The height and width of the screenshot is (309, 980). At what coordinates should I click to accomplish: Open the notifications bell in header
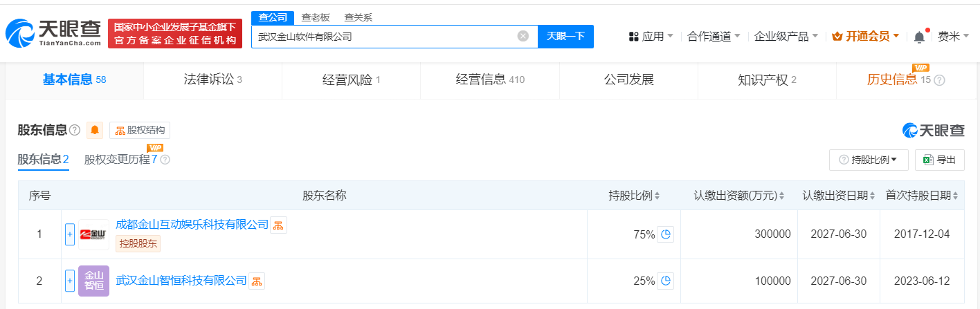[x=919, y=37]
